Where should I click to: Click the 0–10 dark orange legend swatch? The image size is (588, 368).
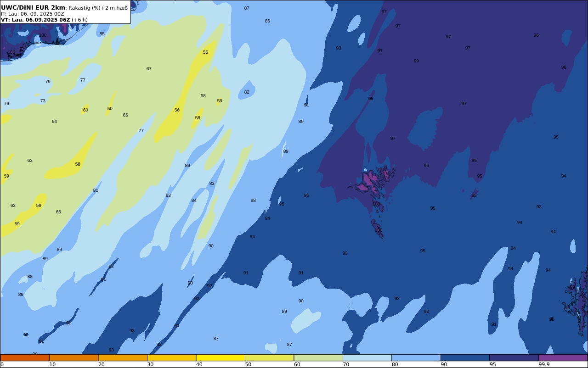(x=25, y=357)
